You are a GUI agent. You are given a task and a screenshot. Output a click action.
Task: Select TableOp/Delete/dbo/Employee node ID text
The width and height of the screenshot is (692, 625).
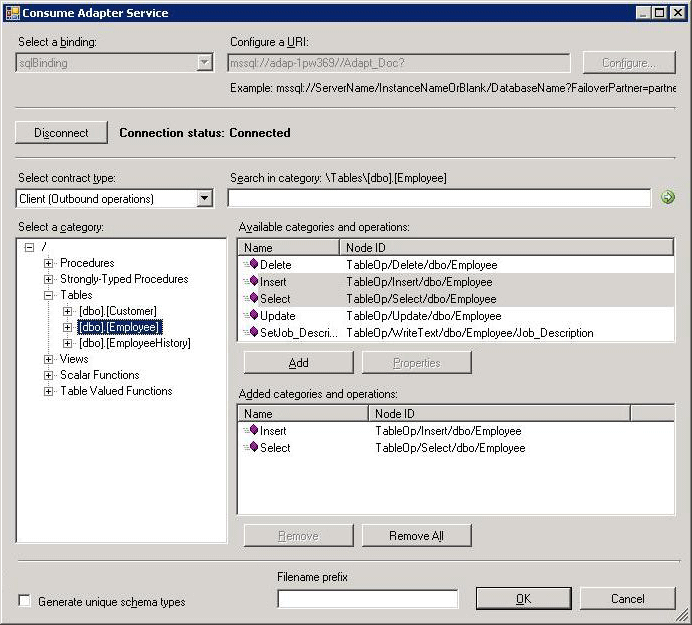(x=422, y=265)
